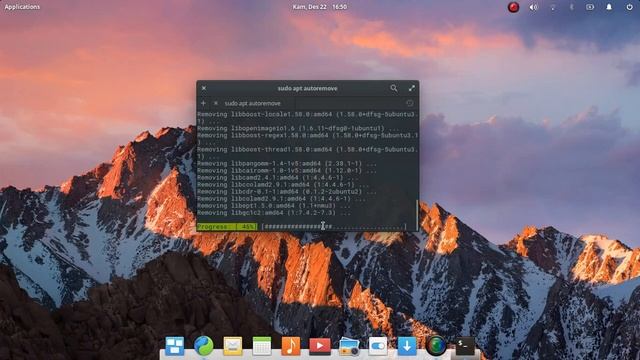The width and height of the screenshot is (640, 360).
Task: Click the libcdr-0.1-1 removing line
Action: click(287, 191)
